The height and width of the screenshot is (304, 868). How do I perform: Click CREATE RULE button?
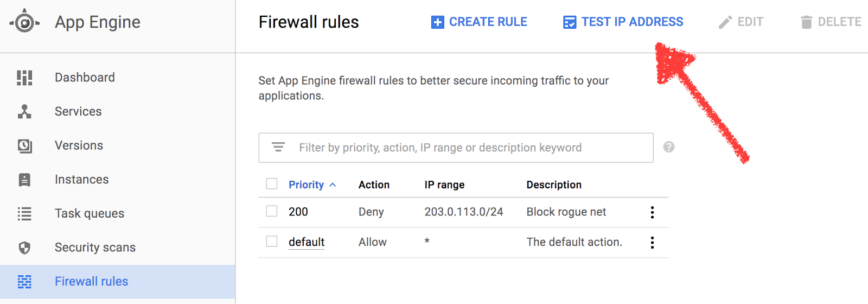(x=479, y=22)
